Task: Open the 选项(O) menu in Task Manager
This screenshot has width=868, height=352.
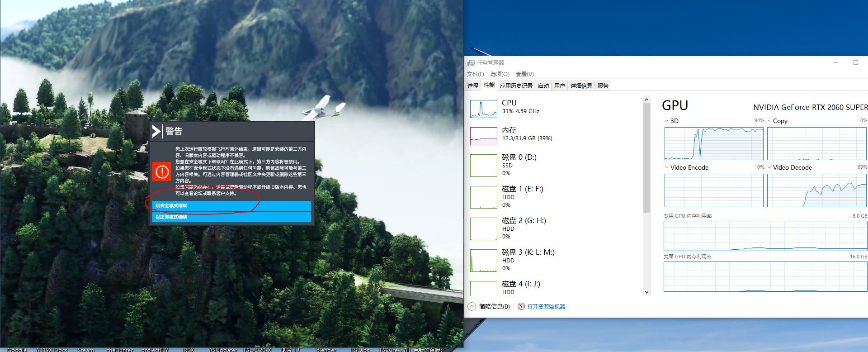Action: click(500, 74)
